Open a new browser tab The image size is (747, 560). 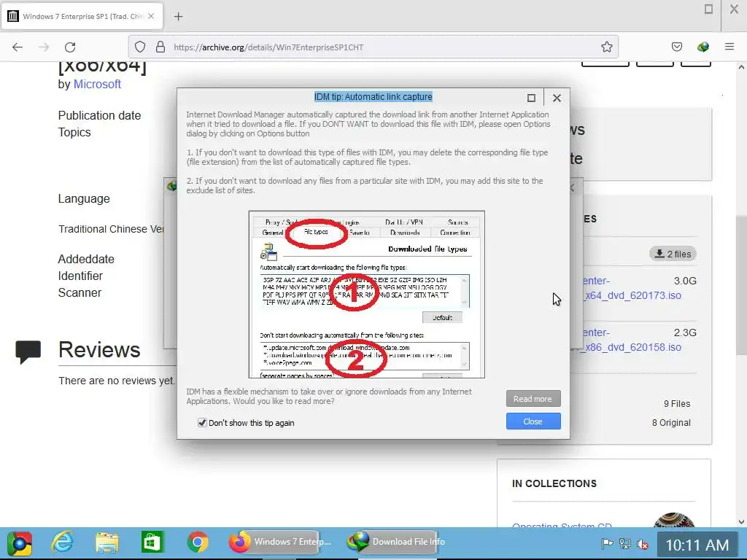coord(178,17)
